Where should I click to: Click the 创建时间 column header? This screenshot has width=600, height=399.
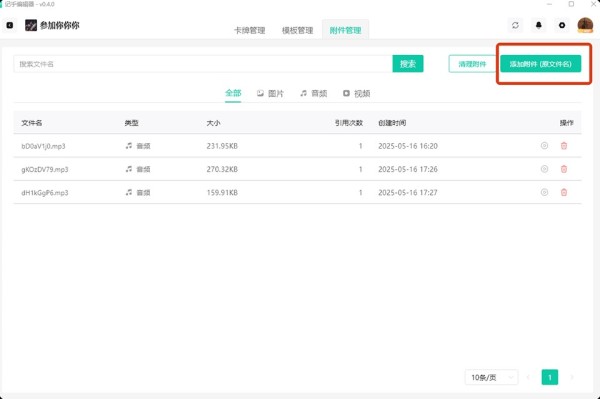pyautogui.click(x=392, y=123)
